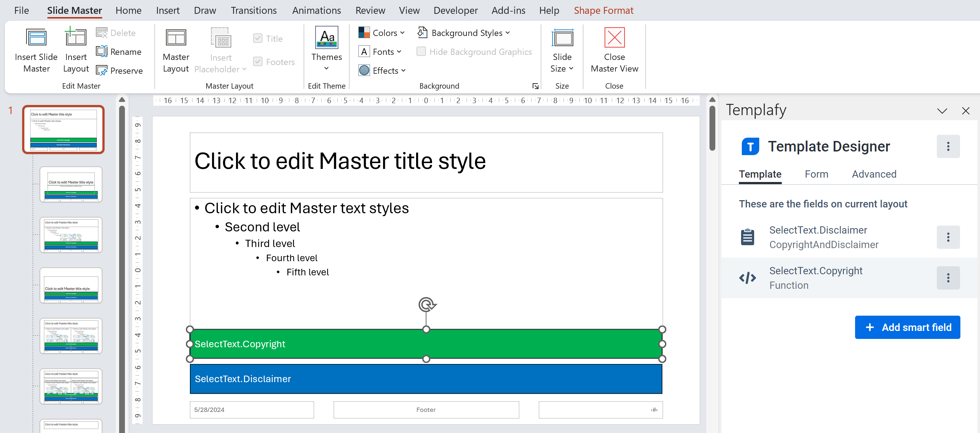The image size is (980, 433).
Task: Open the Fonts dropdown
Action: coord(380,51)
